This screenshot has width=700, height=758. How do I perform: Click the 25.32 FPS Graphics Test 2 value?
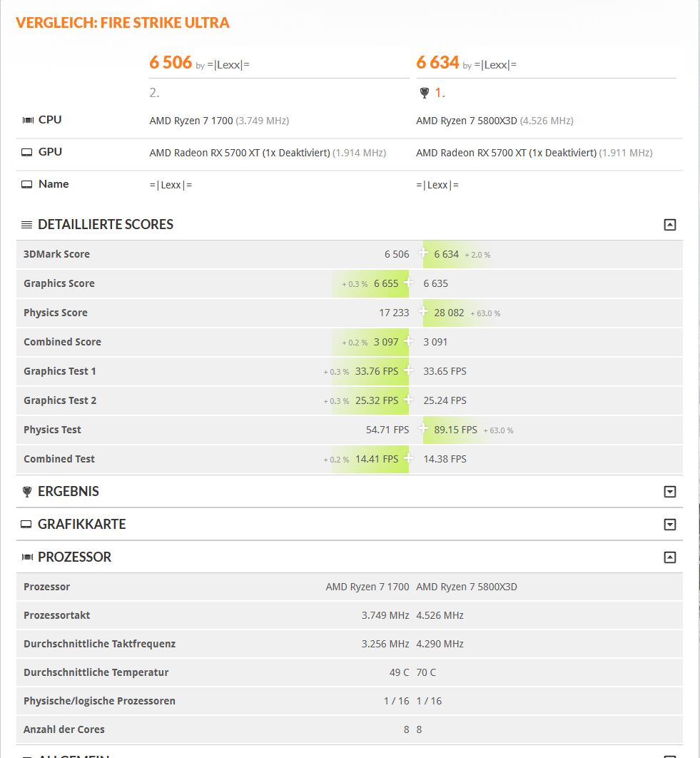377,400
